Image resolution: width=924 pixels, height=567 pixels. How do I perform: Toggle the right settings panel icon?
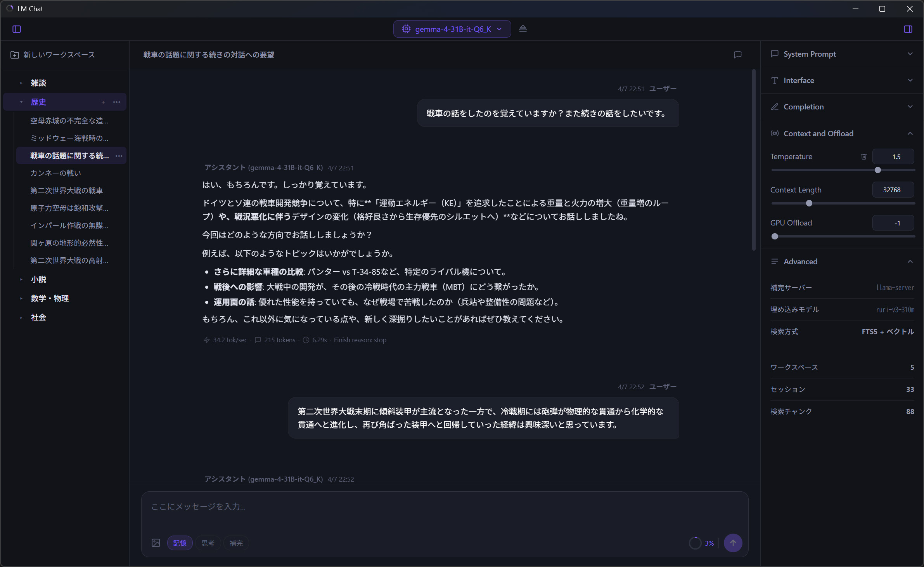click(908, 29)
